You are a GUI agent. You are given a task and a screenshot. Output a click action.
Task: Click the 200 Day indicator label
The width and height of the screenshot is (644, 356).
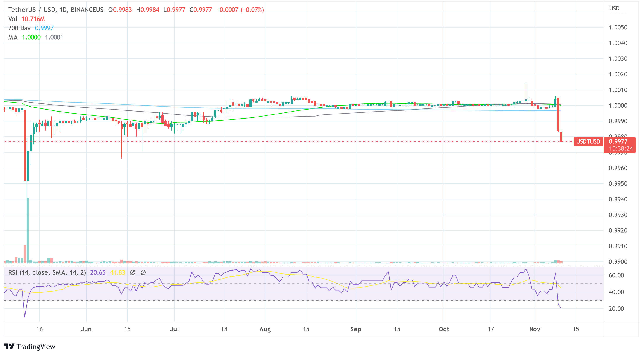click(x=19, y=28)
